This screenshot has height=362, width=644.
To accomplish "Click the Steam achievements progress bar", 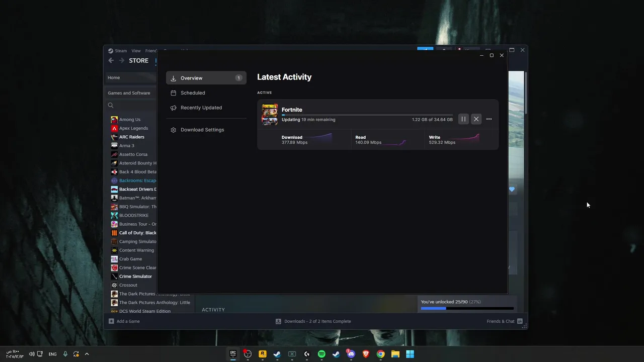I will (x=467, y=308).
